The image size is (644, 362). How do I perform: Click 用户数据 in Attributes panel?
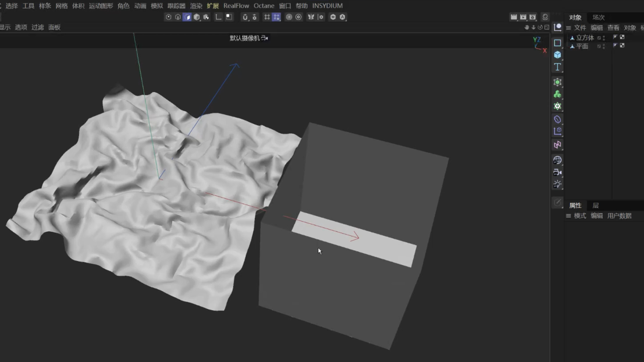pyautogui.click(x=619, y=216)
